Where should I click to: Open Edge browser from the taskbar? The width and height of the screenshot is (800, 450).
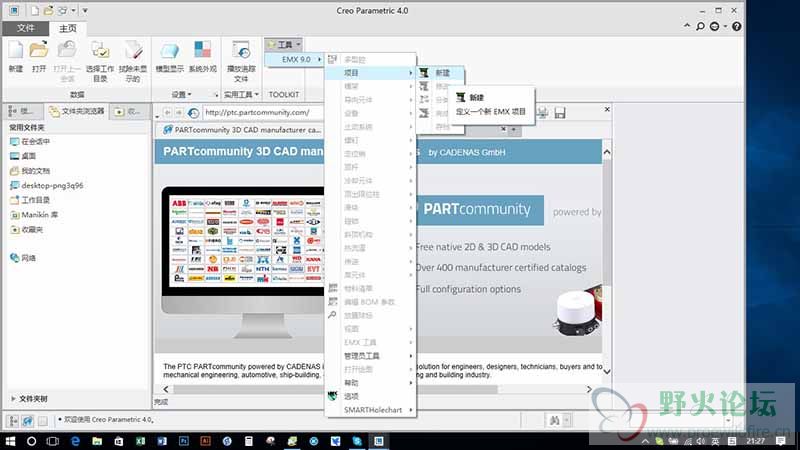tap(76, 441)
